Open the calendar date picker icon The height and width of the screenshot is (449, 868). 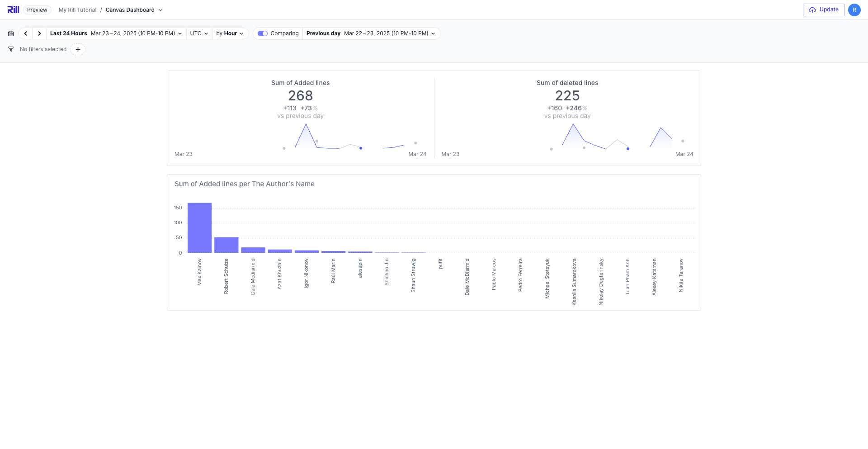(11, 33)
